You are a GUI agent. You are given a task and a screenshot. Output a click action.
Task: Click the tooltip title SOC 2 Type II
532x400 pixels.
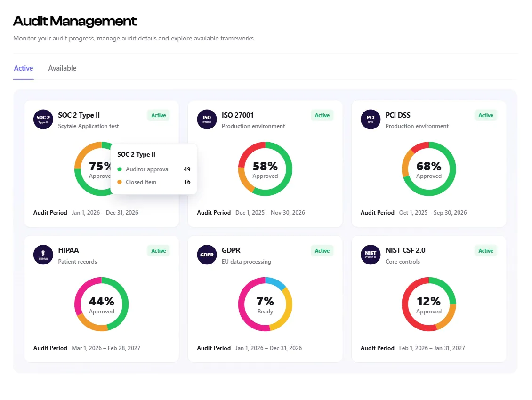(137, 155)
